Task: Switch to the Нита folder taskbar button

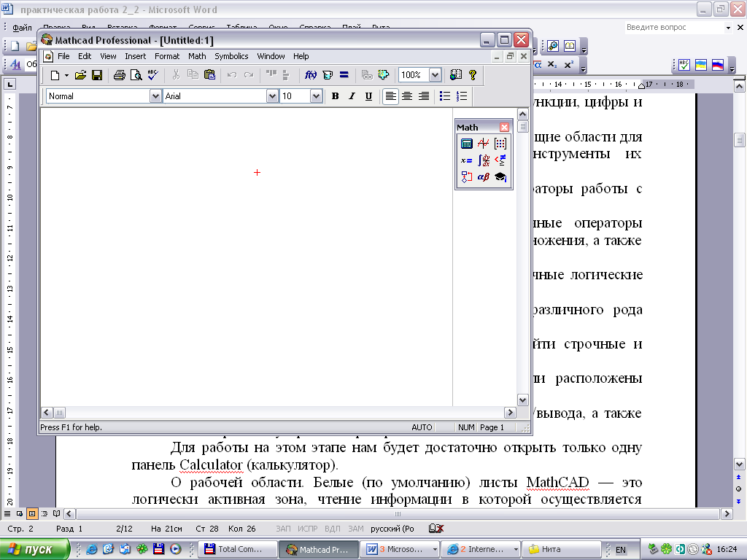Action: pyautogui.click(x=562, y=550)
